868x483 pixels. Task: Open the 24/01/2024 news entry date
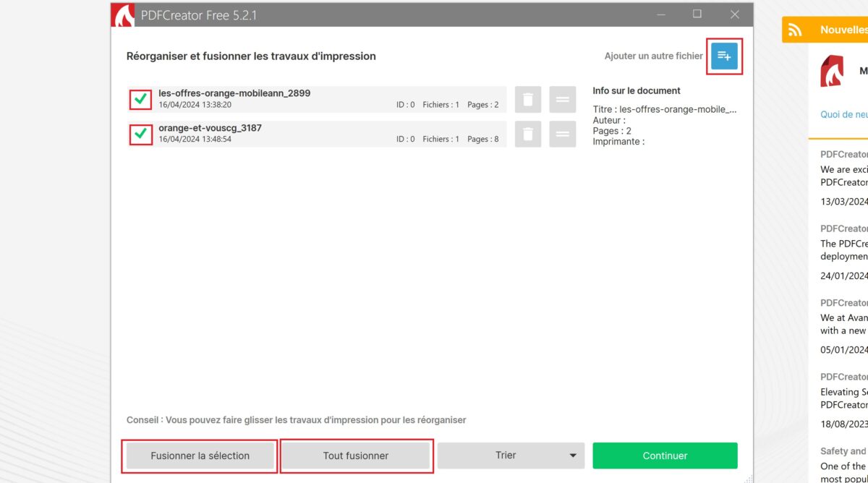(844, 275)
